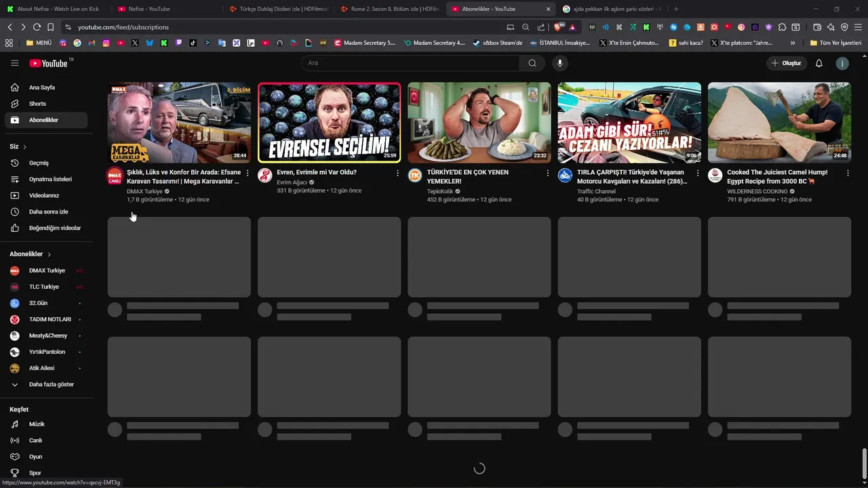Start a voice search with the microphone
Image resolution: width=868 pixels, height=488 pixels.
coord(559,63)
